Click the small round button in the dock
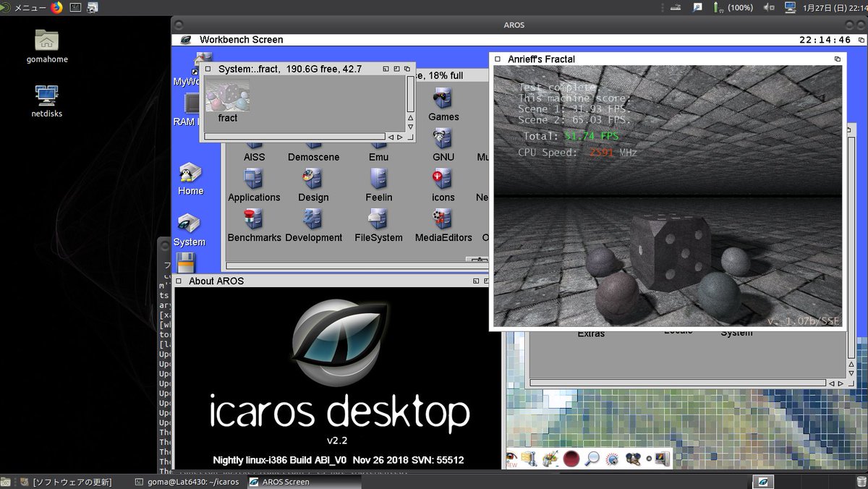This screenshot has height=489, width=868. [x=648, y=458]
